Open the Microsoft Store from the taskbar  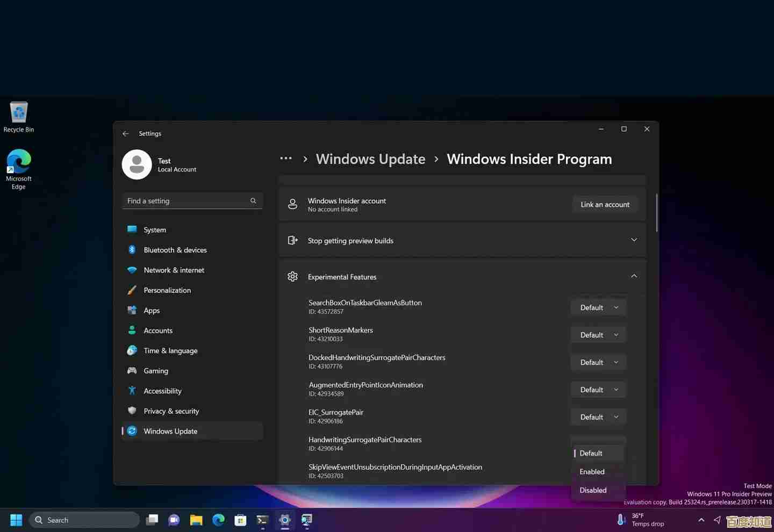click(x=240, y=520)
